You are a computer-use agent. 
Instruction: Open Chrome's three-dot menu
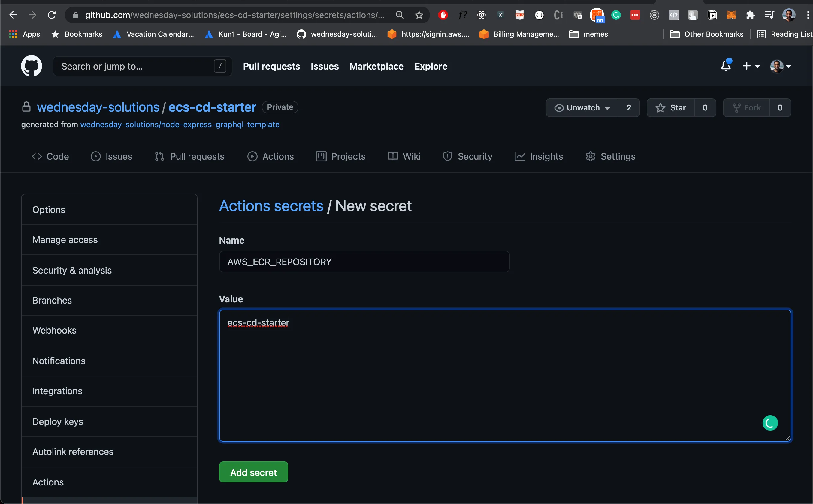807,15
